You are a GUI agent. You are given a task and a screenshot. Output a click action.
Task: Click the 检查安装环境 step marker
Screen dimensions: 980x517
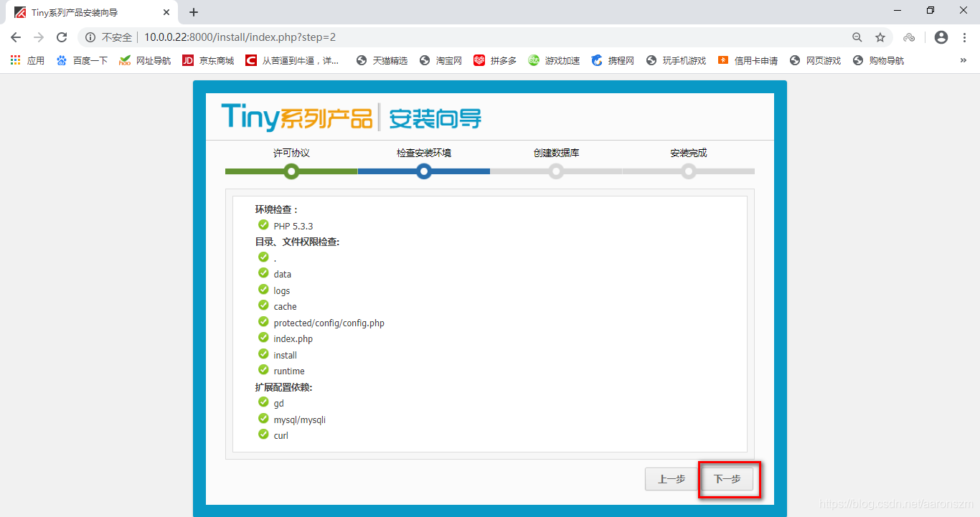pyautogui.click(x=423, y=171)
